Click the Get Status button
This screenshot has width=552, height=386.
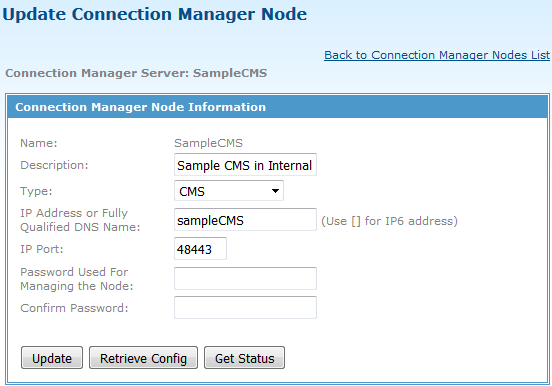coord(244,358)
